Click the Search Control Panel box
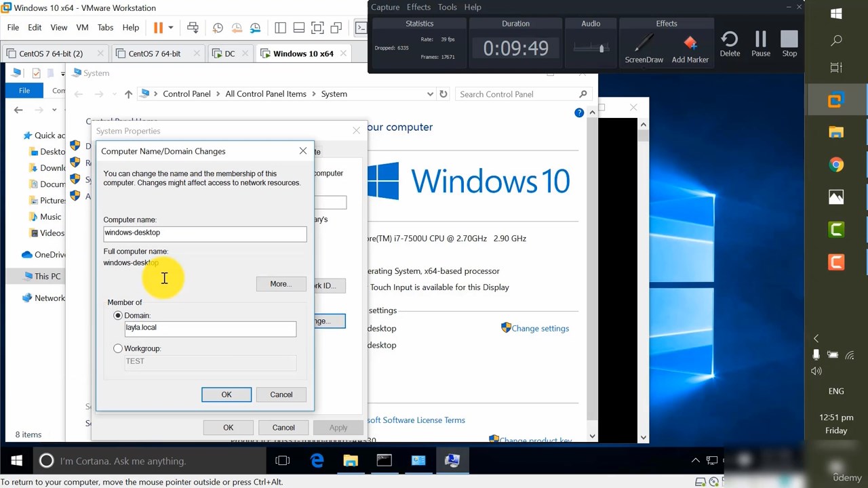The width and height of the screenshot is (868, 488). pyautogui.click(x=522, y=94)
